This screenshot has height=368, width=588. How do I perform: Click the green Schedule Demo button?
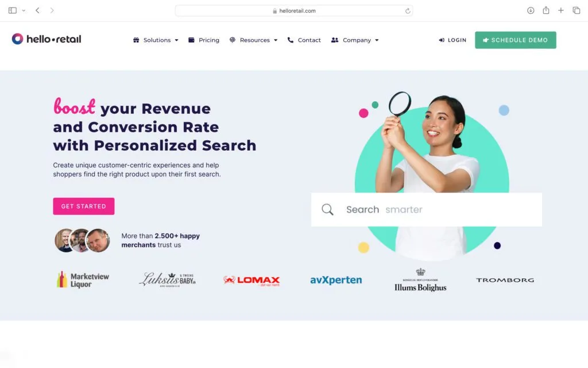(515, 40)
